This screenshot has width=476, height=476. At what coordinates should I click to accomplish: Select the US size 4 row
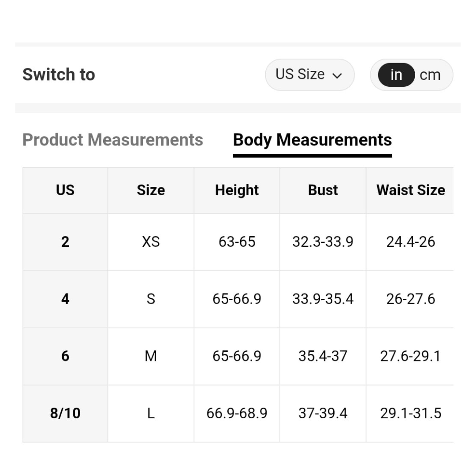65,299
